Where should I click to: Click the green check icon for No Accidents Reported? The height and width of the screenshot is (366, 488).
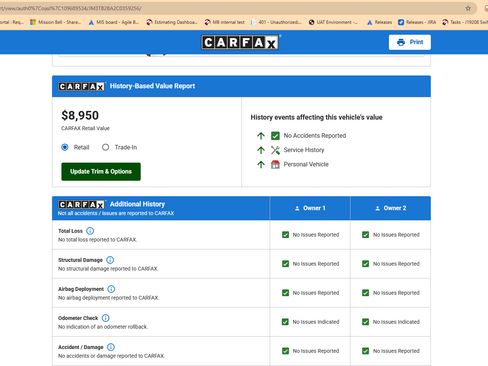pyautogui.click(x=275, y=136)
